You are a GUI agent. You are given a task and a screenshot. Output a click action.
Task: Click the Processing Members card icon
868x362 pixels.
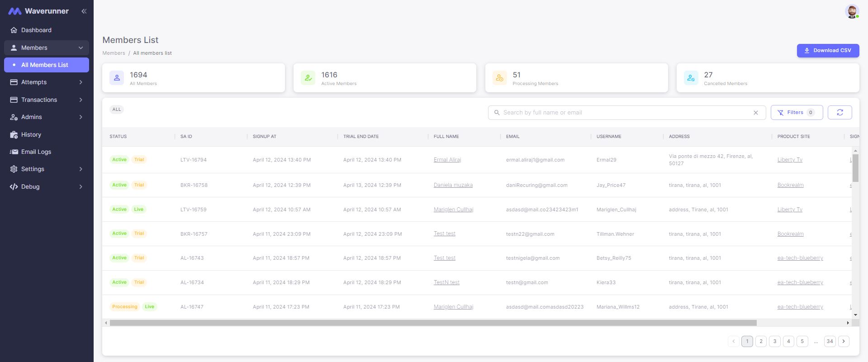click(x=499, y=78)
